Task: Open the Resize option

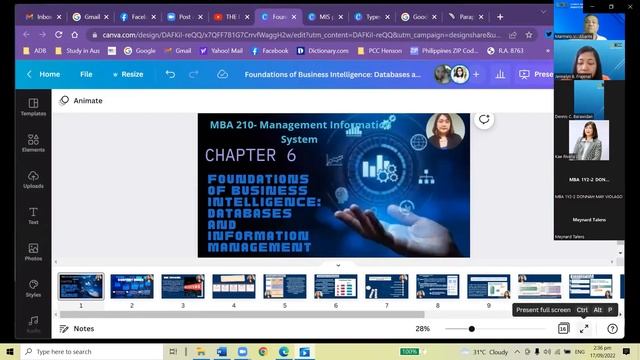Action: pyautogui.click(x=128, y=74)
